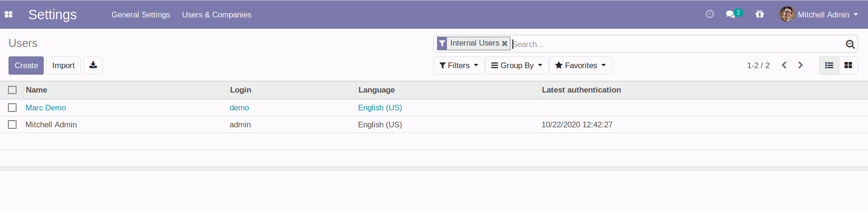Click the Settings app title
This screenshot has width=868, height=210.
tap(53, 15)
